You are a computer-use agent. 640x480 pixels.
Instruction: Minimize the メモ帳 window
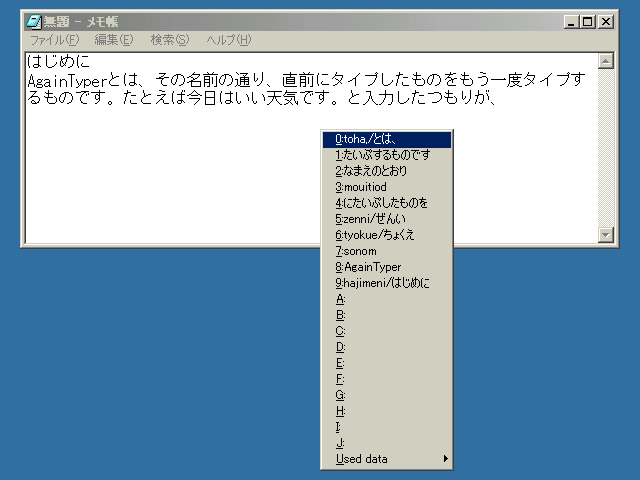pos(571,22)
